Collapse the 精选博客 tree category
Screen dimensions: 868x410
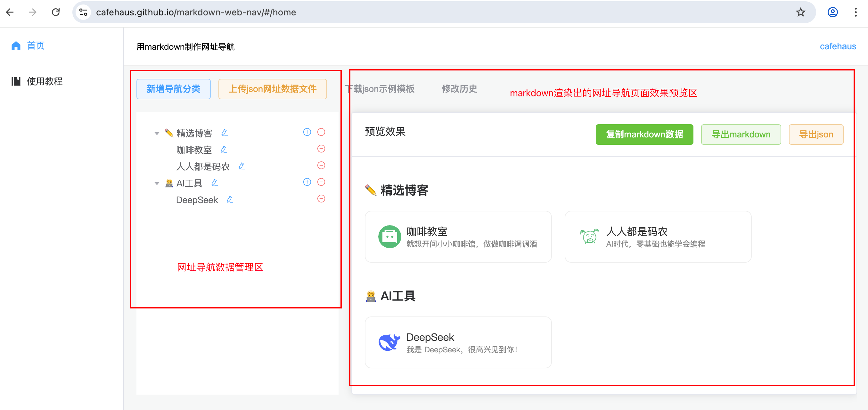tap(157, 133)
